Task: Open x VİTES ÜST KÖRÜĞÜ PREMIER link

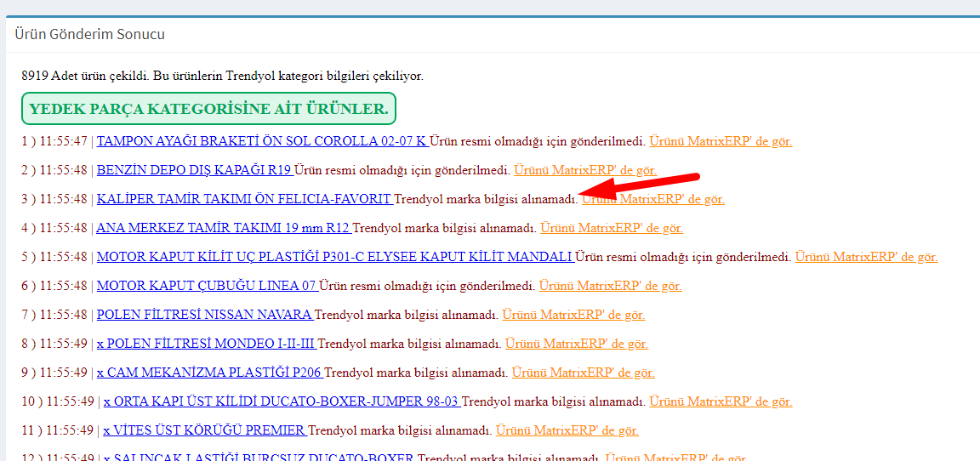Action: pyautogui.click(x=204, y=430)
